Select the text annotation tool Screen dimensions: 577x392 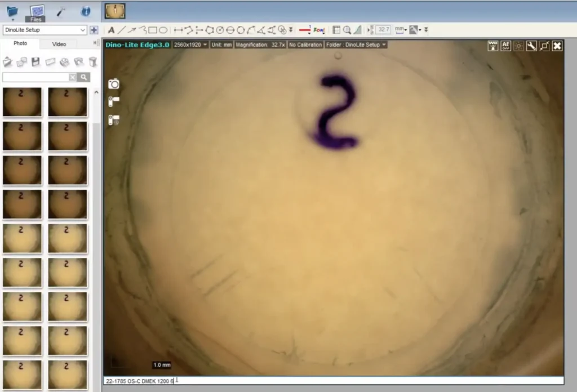pos(111,30)
